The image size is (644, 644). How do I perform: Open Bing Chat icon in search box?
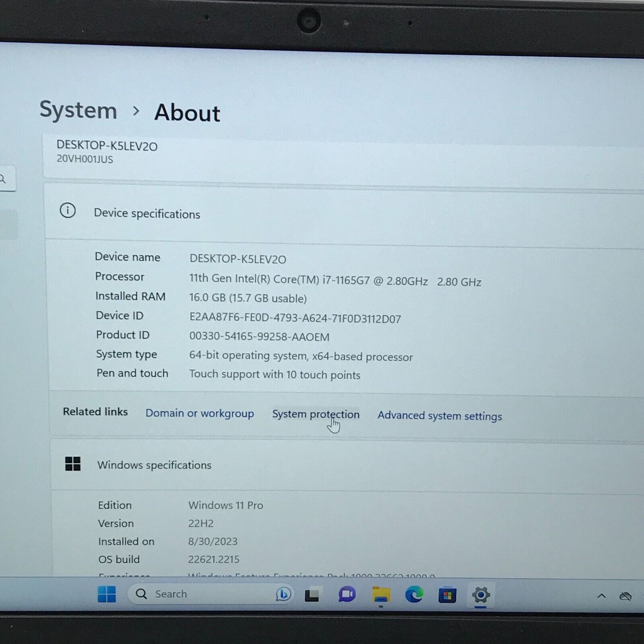point(283,594)
